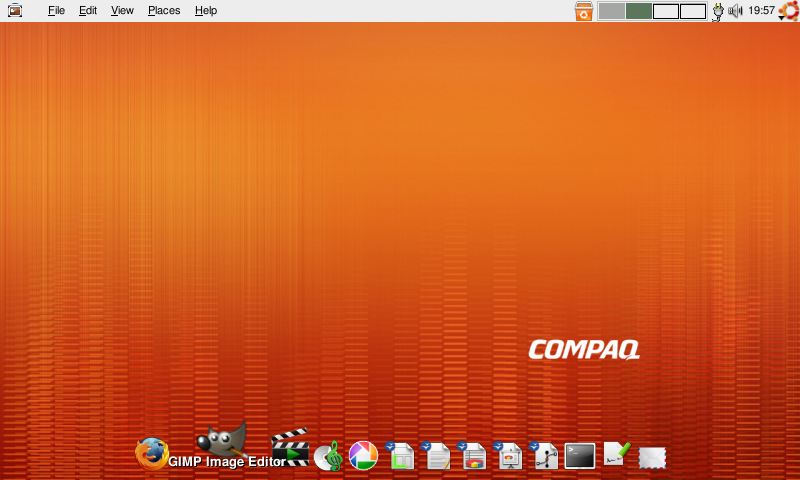This screenshot has width=800, height=480.
Task: Click the power plug battery indicator
Action: coord(718,11)
